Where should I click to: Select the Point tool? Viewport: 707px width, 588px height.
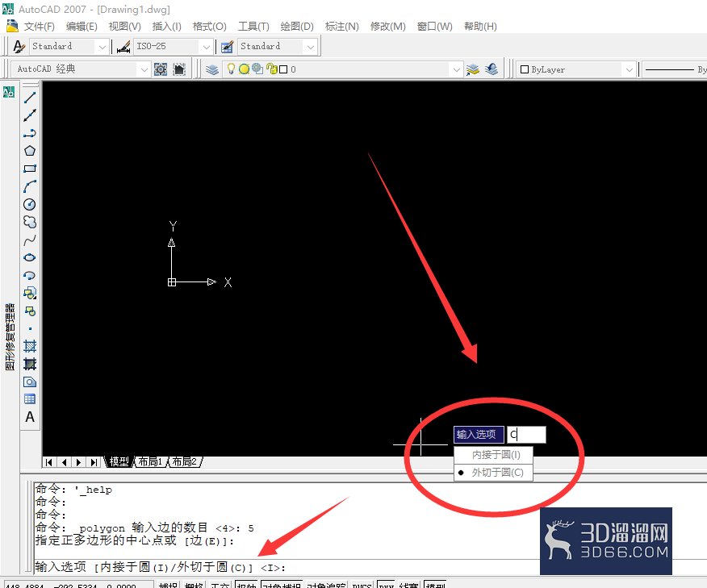[30, 328]
